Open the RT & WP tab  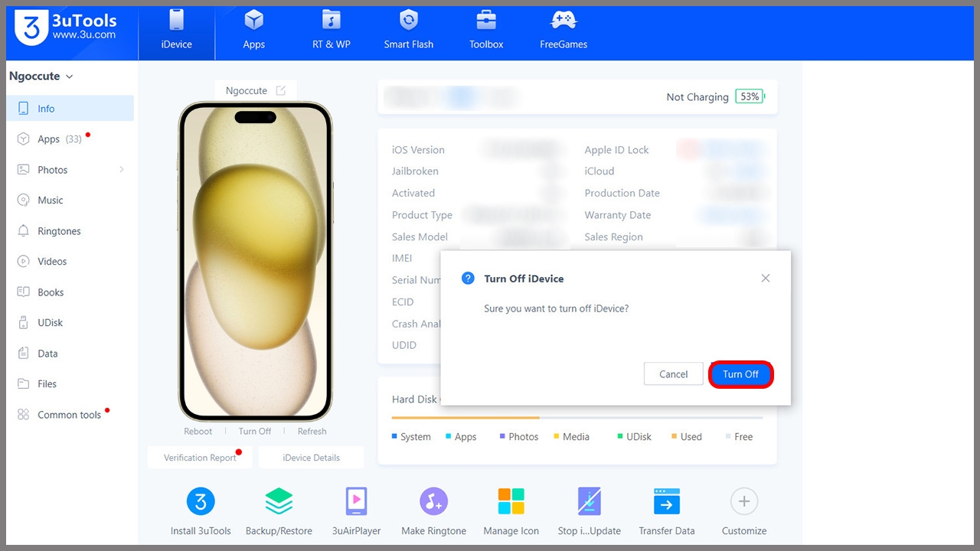(332, 31)
